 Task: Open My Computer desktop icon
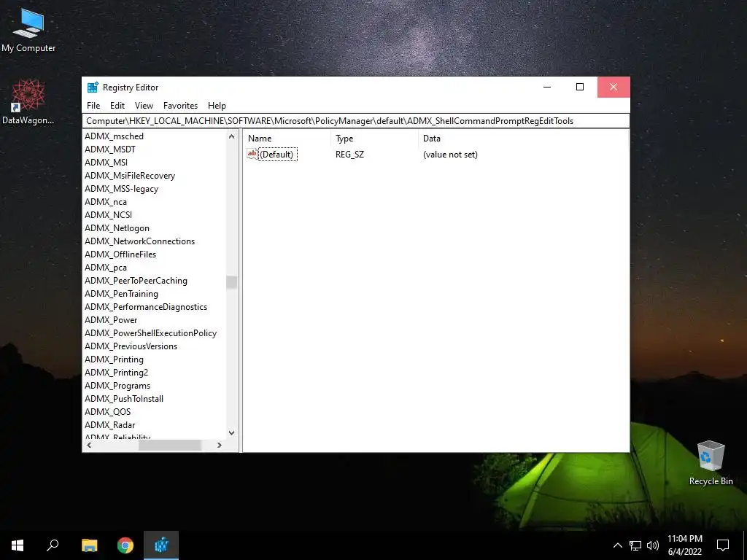28,30
